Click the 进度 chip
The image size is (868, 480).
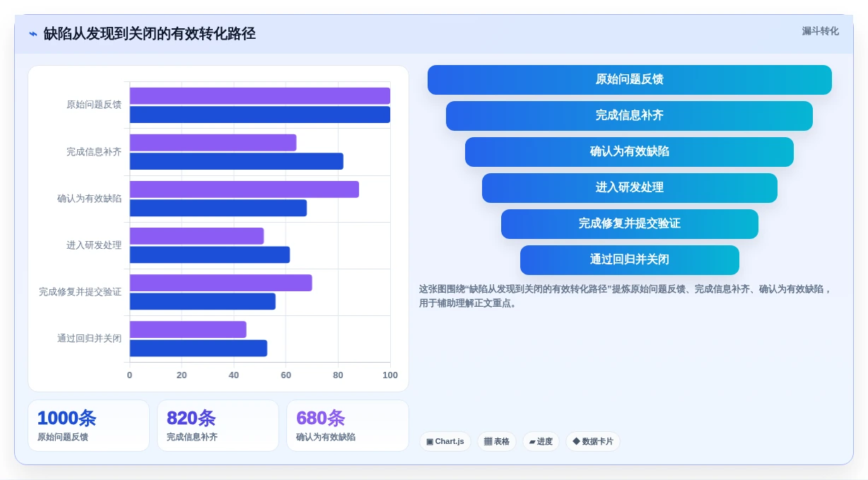[x=541, y=442]
